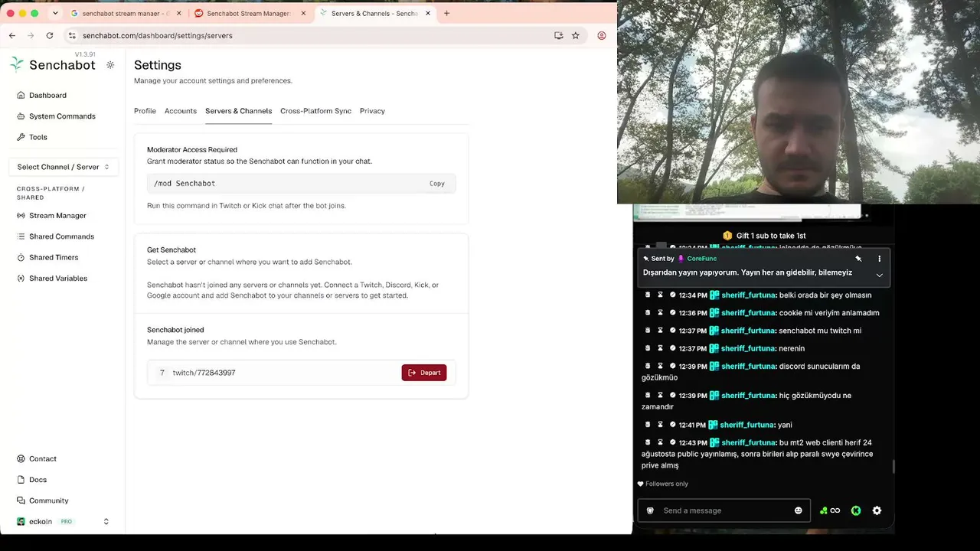Click the chat scrollbar

892,465
